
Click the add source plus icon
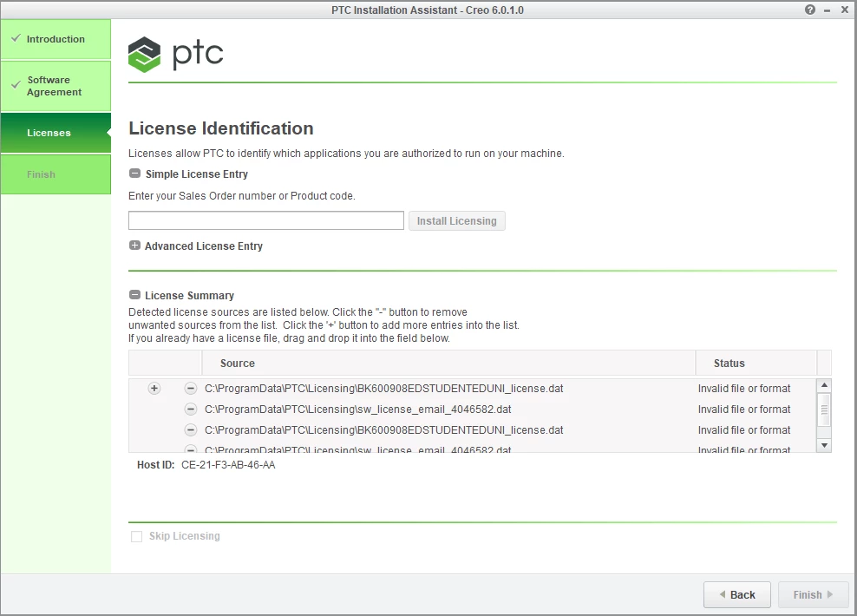point(154,388)
